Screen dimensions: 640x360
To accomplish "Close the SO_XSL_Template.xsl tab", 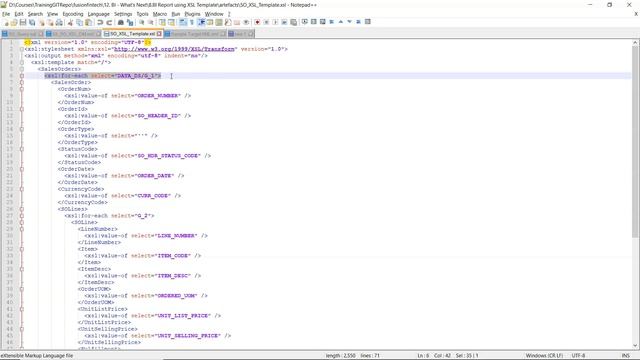I will 160,34.
